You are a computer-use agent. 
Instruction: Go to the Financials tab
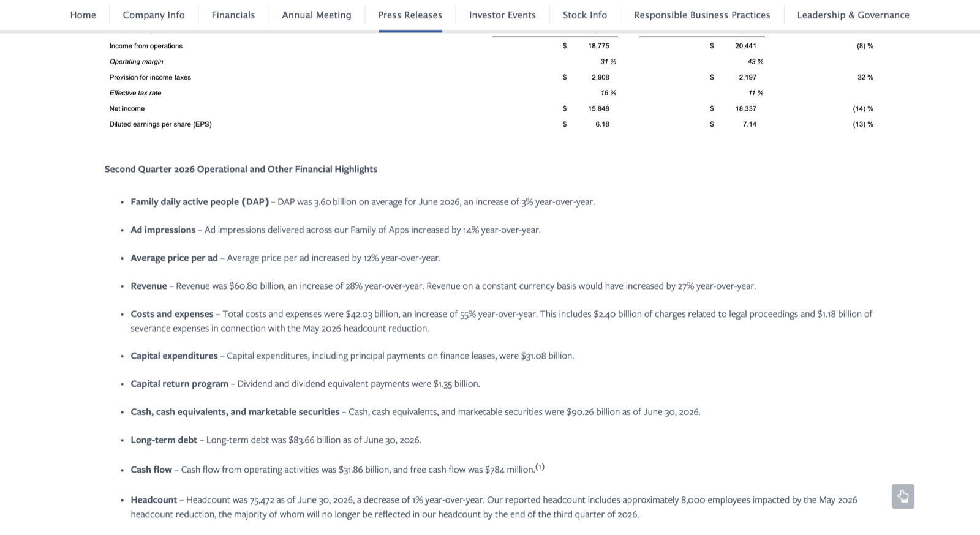(233, 15)
